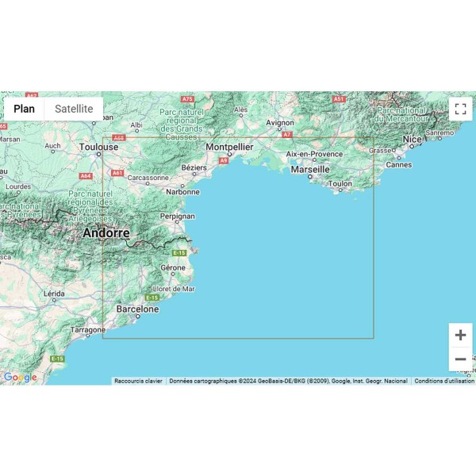The height and width of the screenshot is (476, 476).
Task: Enter fullscreen map view
Action: click(x=460, y=109)
